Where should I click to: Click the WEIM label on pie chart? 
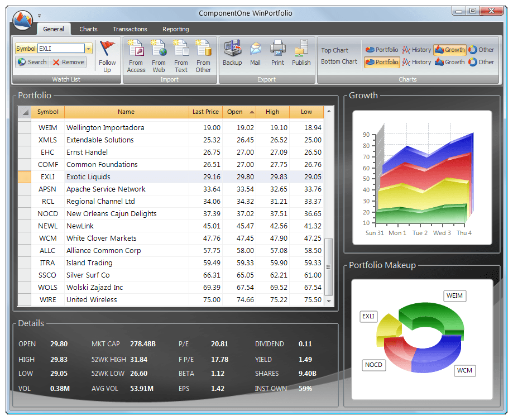tap(454, 295)
